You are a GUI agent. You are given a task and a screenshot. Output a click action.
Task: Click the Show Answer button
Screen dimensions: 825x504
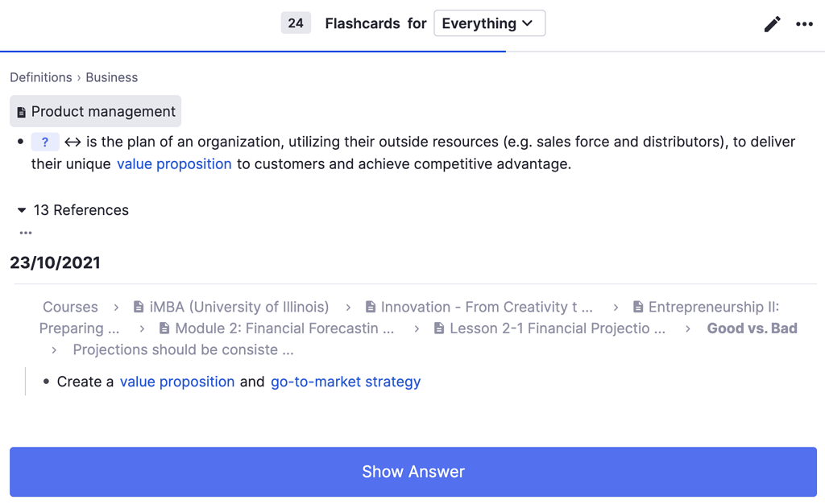412,472
